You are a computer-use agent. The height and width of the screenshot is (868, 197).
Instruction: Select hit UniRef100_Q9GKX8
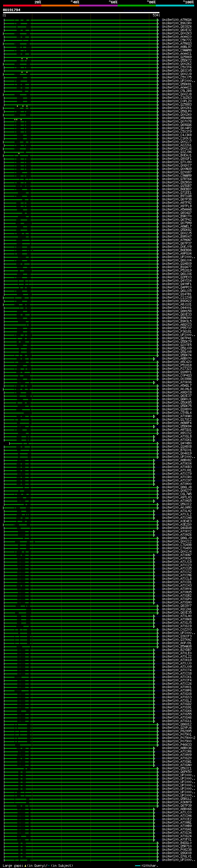[x=176, y=853]
